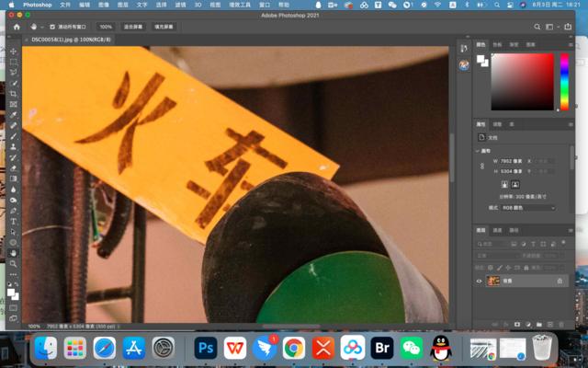The width and height of the screenshot is (588, 368).
Task: Open the 文件 menu
Action: (65, 5)
